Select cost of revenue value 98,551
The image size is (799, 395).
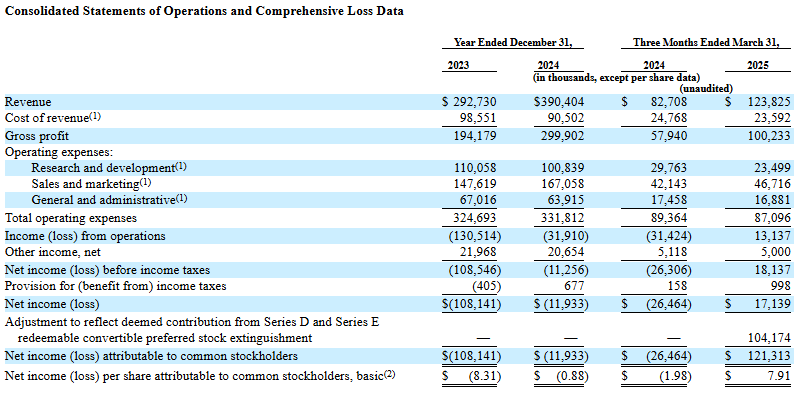478,118
